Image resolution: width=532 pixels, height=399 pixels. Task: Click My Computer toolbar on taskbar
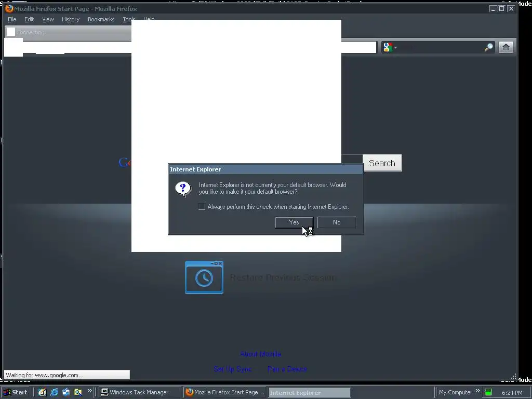click(455, 392)
